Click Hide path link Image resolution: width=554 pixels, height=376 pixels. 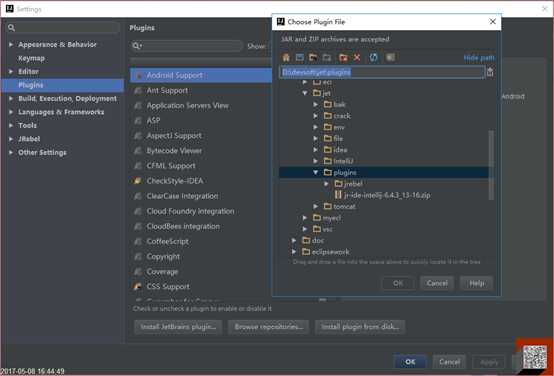[x=479, y=58]
